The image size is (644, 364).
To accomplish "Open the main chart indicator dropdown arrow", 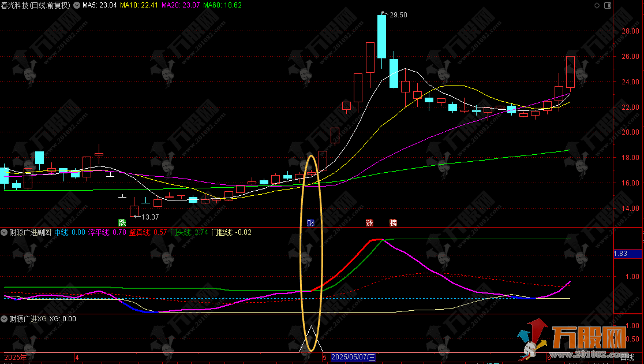I will 77,5.
